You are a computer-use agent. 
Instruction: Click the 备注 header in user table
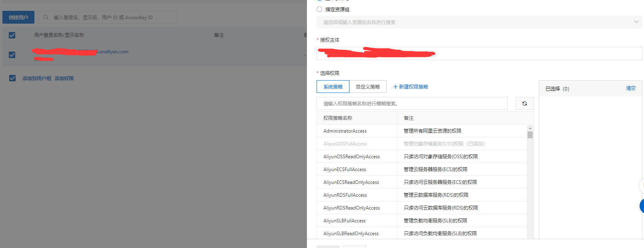tap(219, 35)
